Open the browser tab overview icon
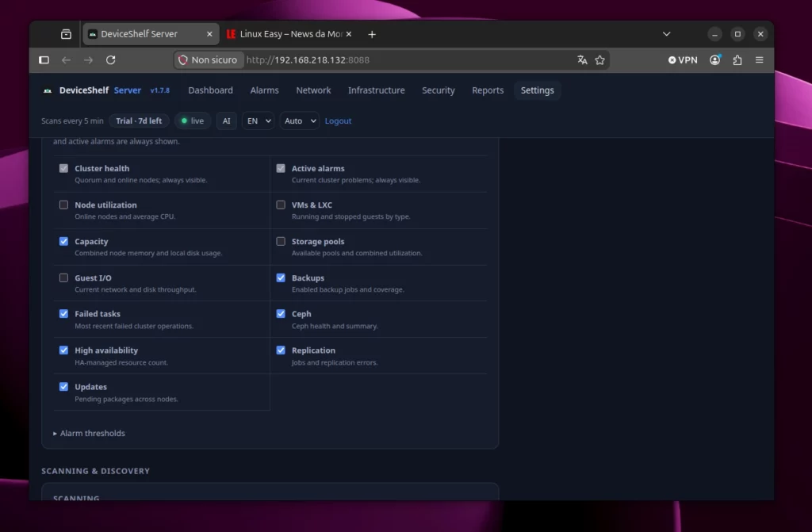Viewport: 812px width, 532px height. point(66,34)
